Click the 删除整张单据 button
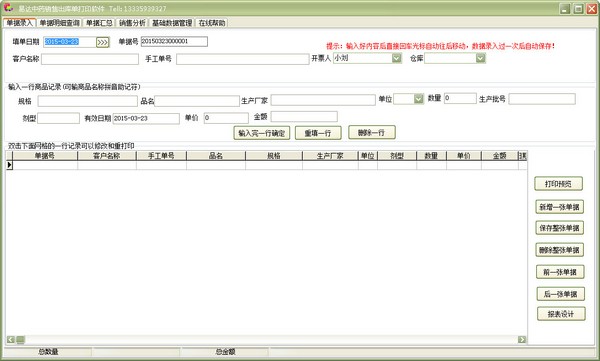The height and width of the screenshot is (361, 600). click(559, 250)
